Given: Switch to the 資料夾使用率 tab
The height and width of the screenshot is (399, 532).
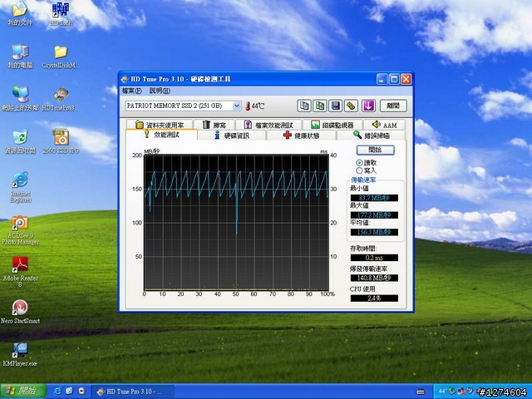Looking at the screenshot, I should tap(160, 125).
